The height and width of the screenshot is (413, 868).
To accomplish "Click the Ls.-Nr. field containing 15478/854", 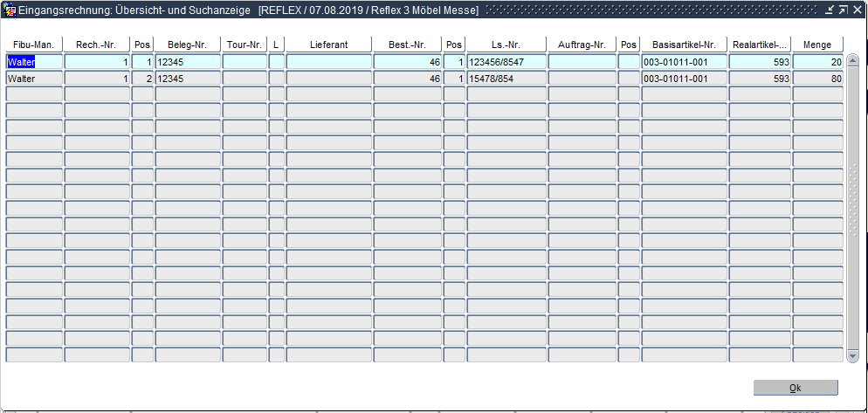I will pos(506,79).
